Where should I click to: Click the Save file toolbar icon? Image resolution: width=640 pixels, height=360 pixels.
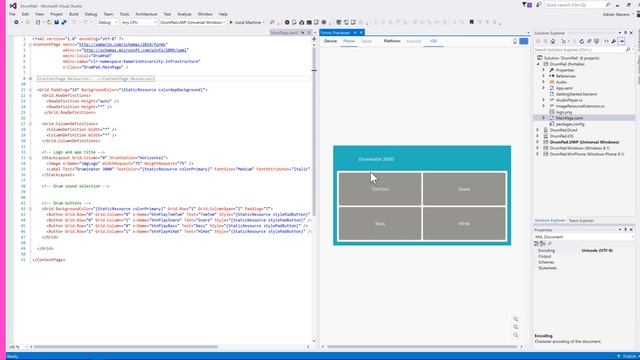point(57,22)
